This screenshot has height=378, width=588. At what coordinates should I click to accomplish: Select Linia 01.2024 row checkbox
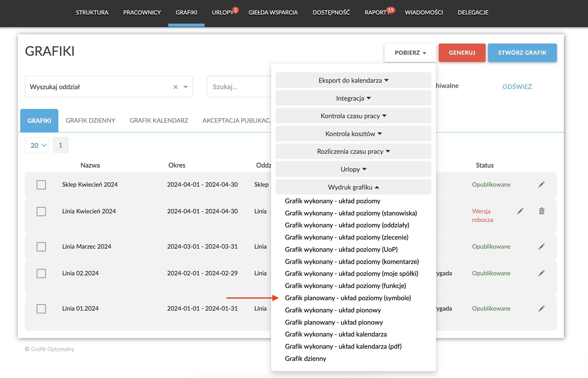(41, 309)
